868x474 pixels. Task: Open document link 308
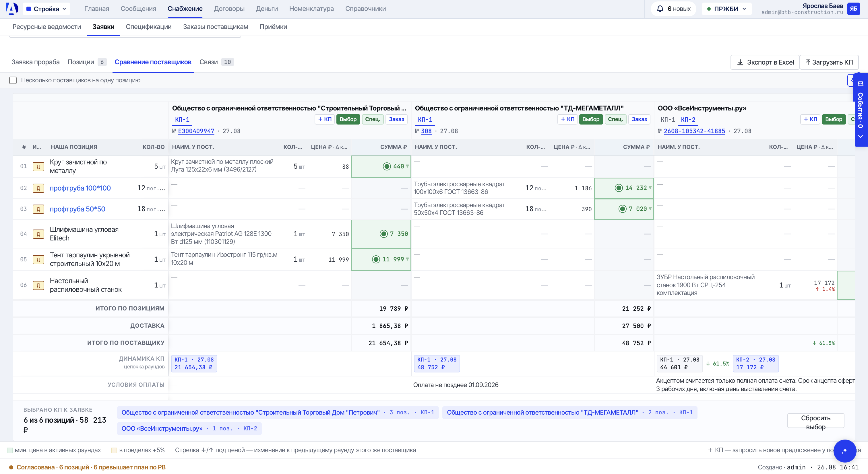pyautogui.click(x=426, y=131)
